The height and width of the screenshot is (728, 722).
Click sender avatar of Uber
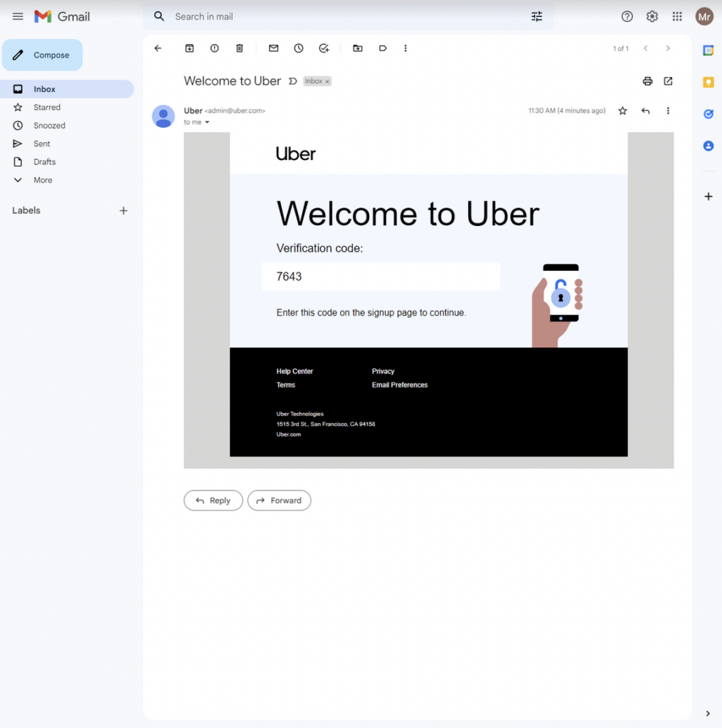pos(164,117)
